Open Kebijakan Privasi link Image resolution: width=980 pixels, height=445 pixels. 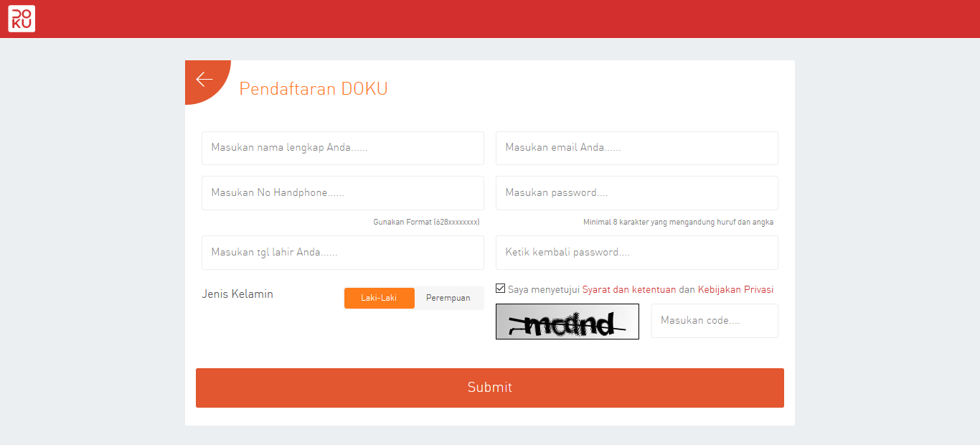click(x=735, y=290)
